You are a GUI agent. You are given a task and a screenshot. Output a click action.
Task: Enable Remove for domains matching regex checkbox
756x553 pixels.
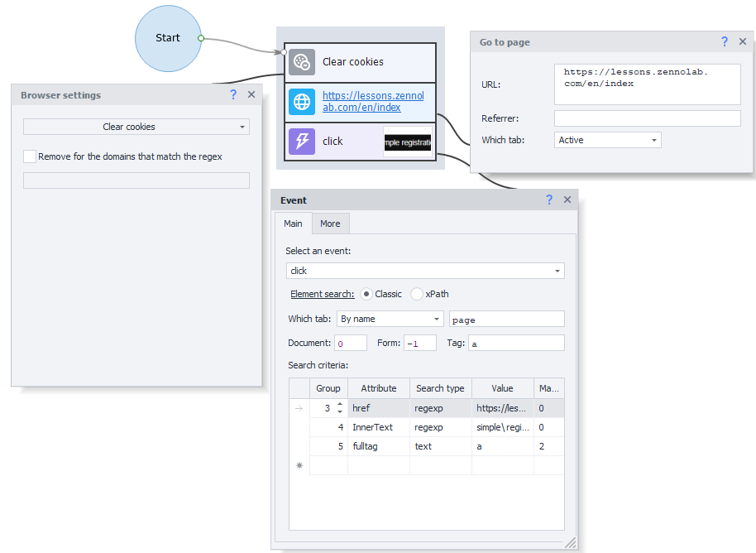point(30,156)
